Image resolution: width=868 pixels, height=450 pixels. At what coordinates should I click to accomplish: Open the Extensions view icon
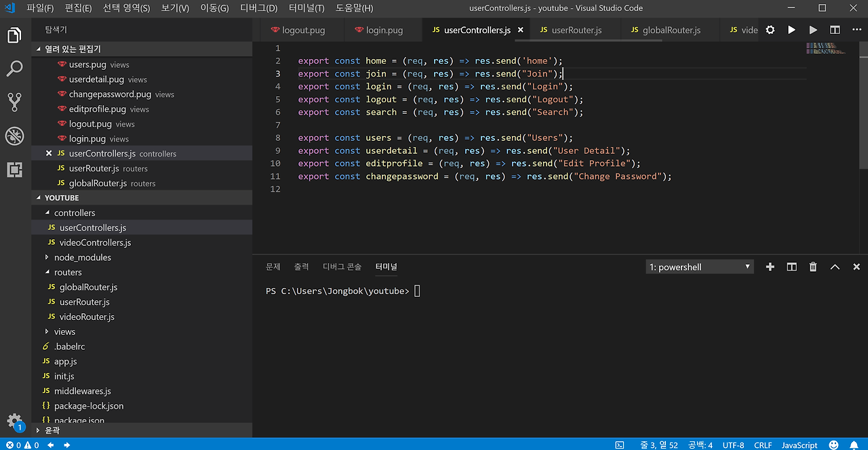(14, 169)
